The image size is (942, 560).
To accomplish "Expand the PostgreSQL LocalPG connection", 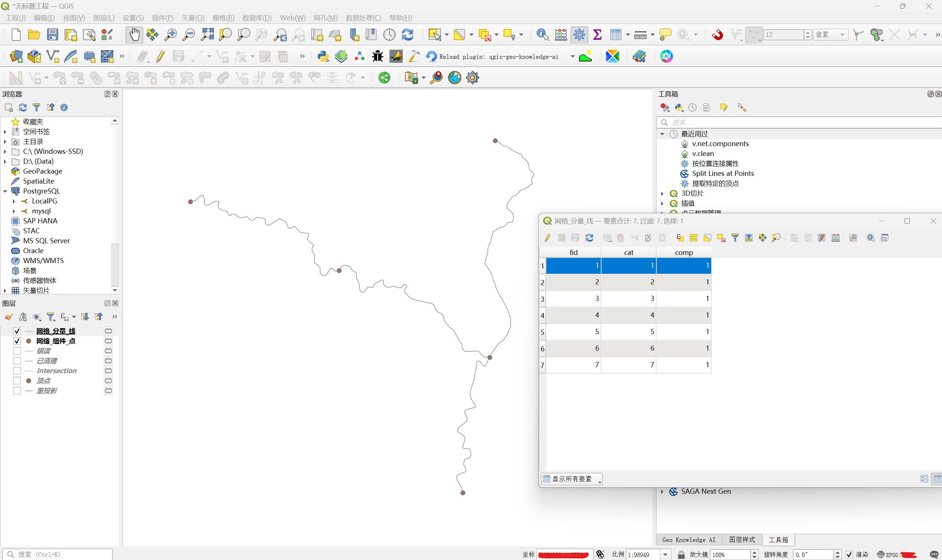I will (x=14, y=201).
